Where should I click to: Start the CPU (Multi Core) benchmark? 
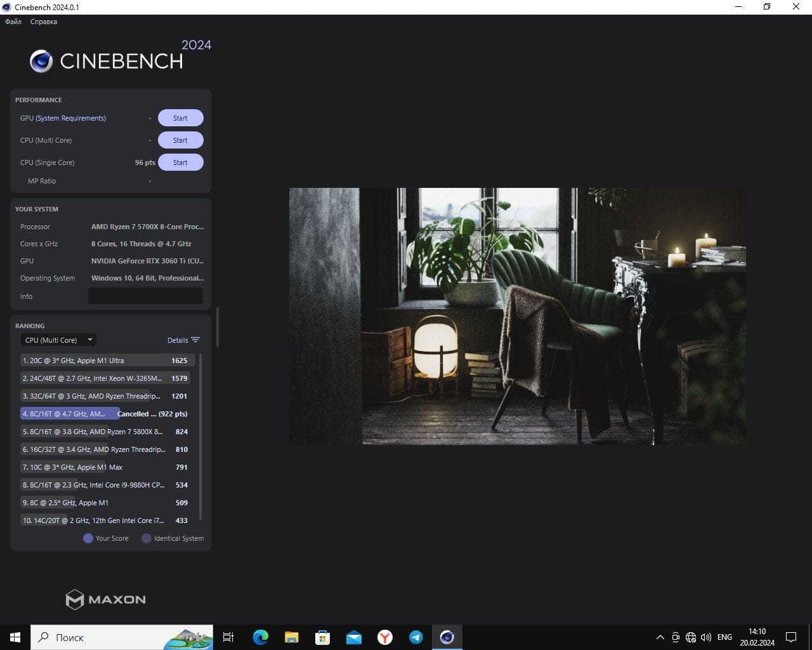181,140
